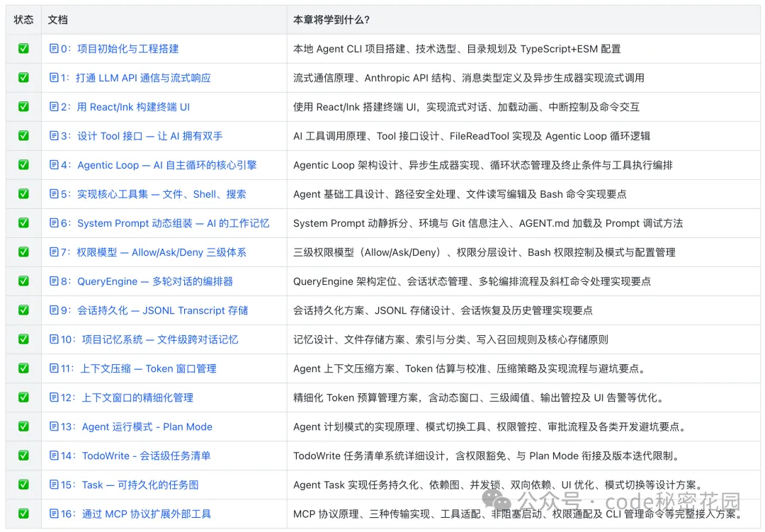The height and width of the screenshot is (532, 765).
Task: Open the '11：上下文压缩 — Token 窗口管理' link
Action: [138, 368]
